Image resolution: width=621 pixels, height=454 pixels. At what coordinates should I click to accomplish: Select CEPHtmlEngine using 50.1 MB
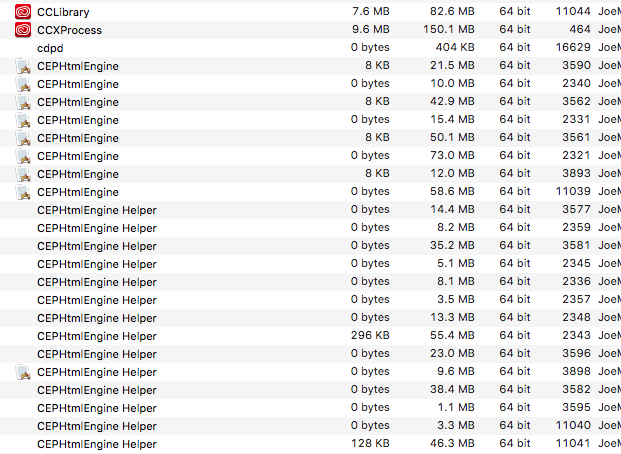click(310, 138)
